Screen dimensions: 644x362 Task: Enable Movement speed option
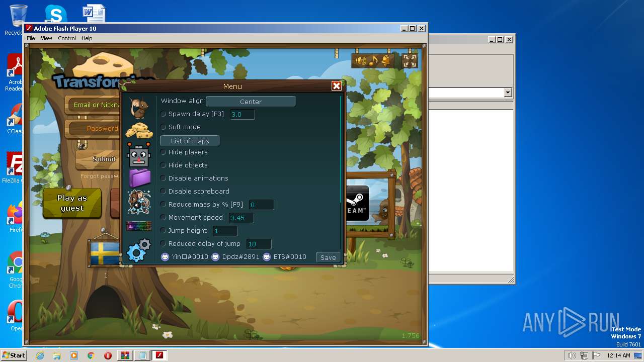click(164, 218)
